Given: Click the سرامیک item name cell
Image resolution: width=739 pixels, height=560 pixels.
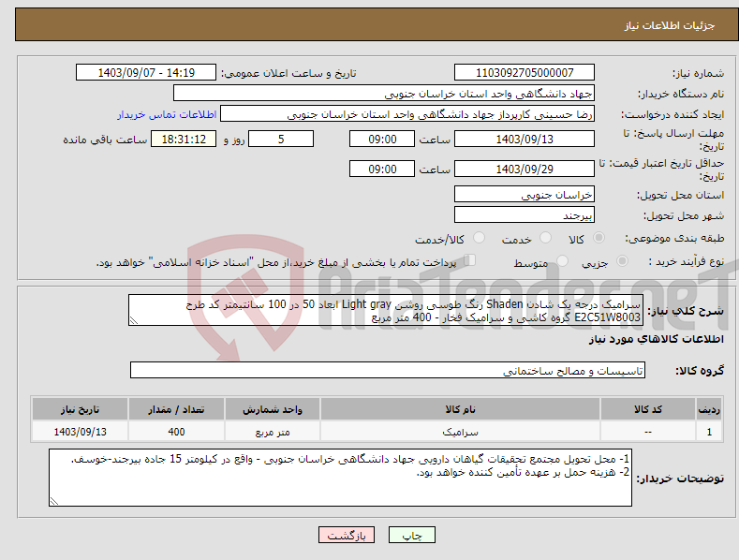Looking at the screenshot, I should point(460,432).
